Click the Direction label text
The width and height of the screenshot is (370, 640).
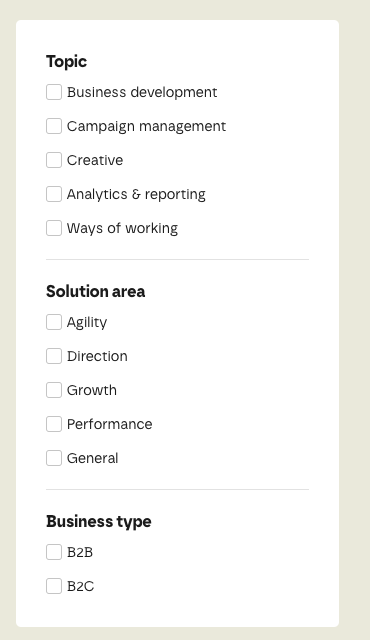[97, 356]
